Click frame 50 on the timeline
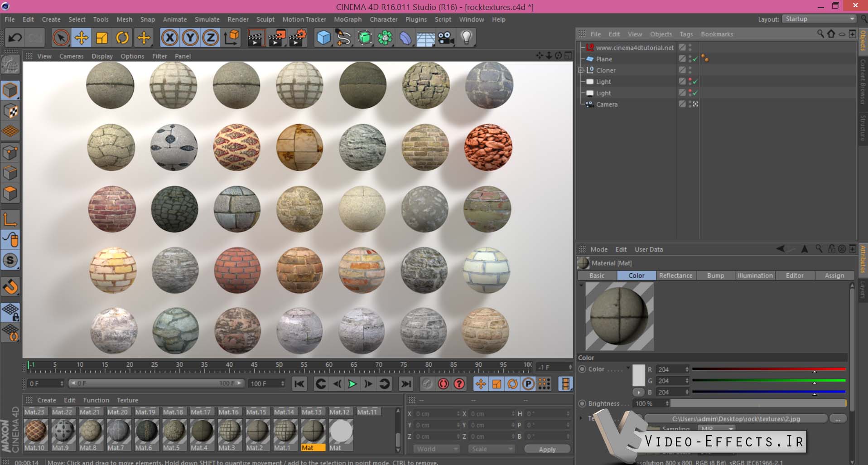Screen dimensions: 868x465 click(x=279, y=366)
